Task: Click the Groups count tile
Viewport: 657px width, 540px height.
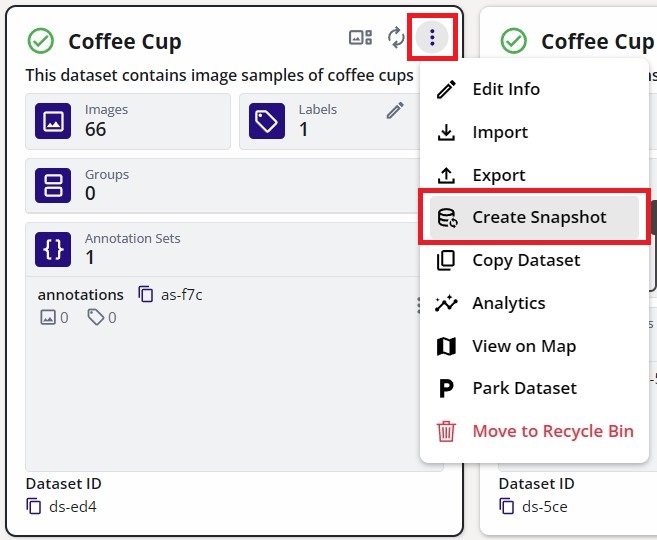Action: 223,186
